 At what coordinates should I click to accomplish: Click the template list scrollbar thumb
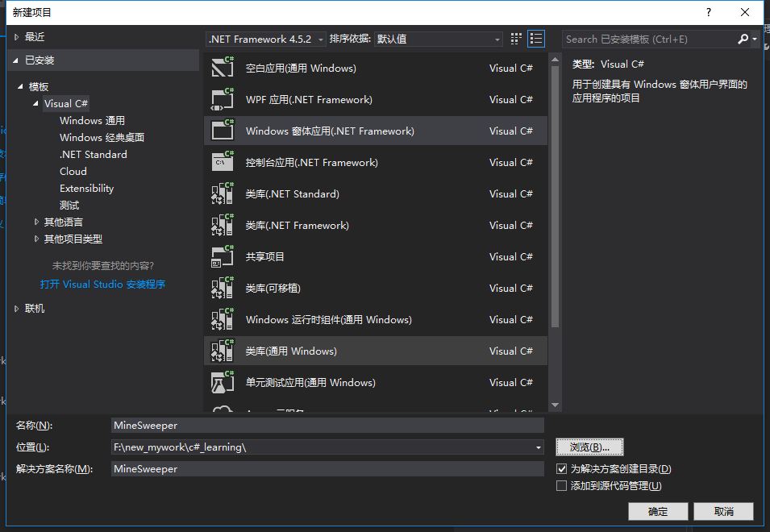click(x=555, y=197)
